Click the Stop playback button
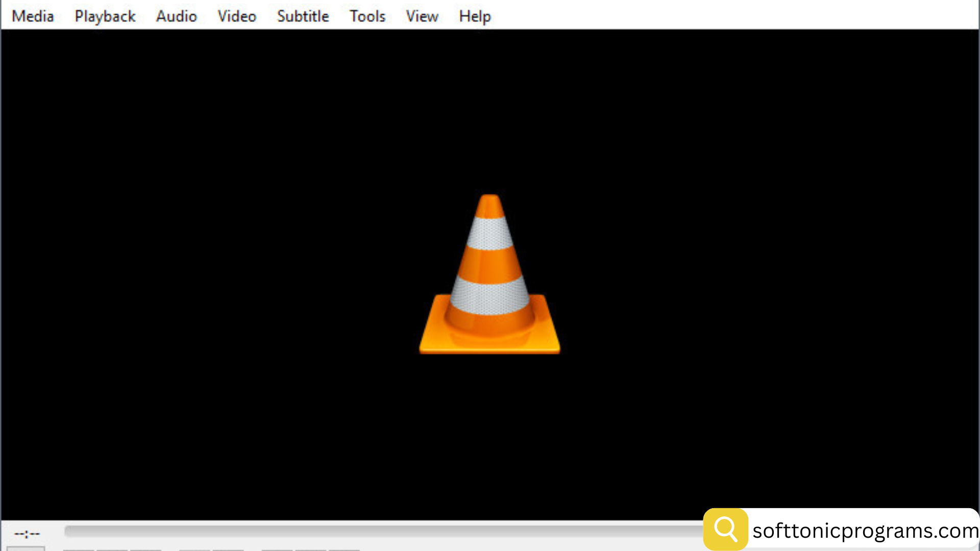980x551 pixels. [x=112, y=549]
